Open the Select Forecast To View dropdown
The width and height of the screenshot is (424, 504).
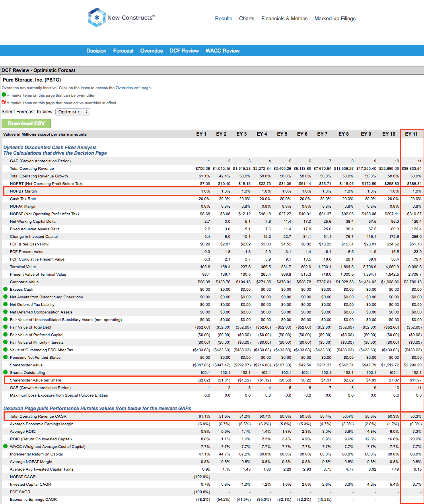73,112
